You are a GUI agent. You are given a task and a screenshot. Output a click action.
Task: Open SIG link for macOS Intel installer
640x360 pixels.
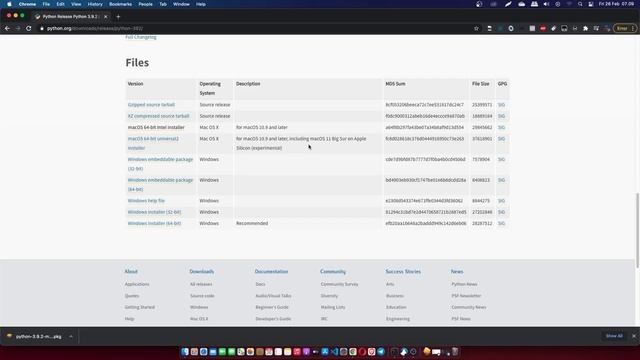(501, 128)
